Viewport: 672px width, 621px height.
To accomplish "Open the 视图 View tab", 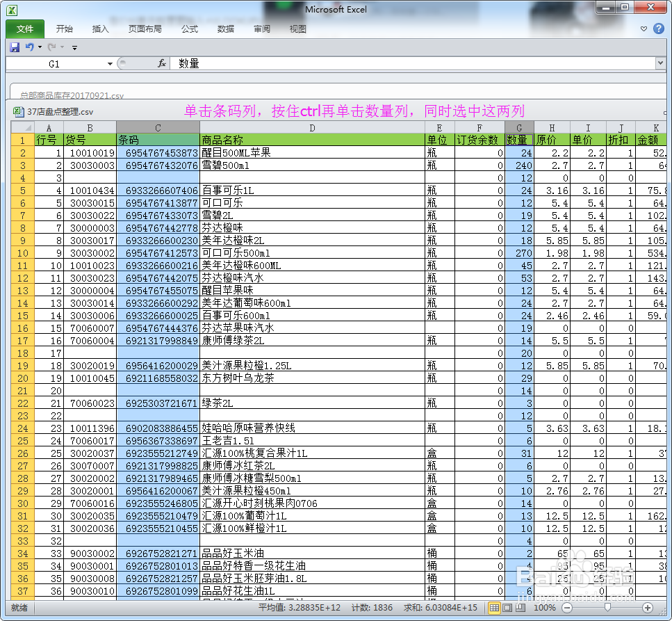I will click(298, 29).
